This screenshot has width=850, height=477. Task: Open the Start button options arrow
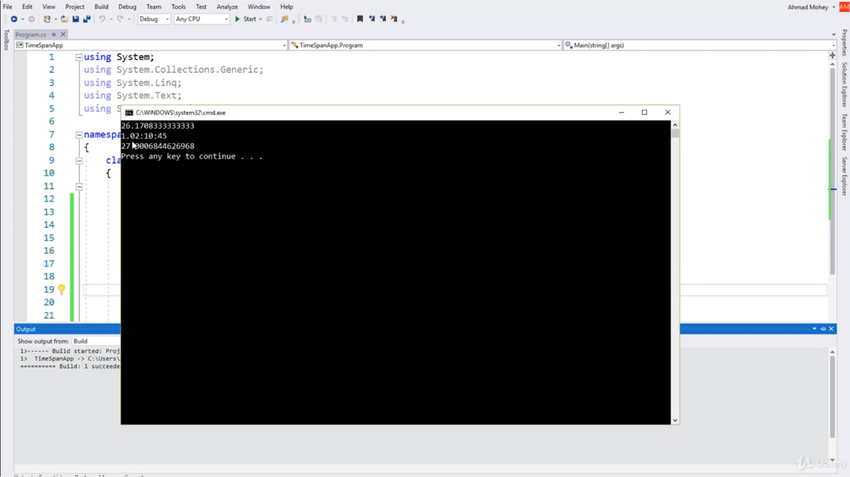click(x=261, y=19)
